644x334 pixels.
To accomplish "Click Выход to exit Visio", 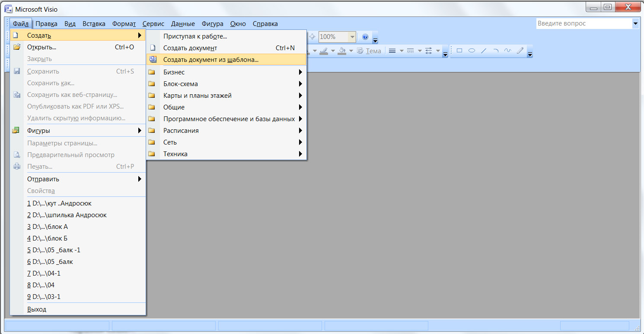I will point(37,309).
